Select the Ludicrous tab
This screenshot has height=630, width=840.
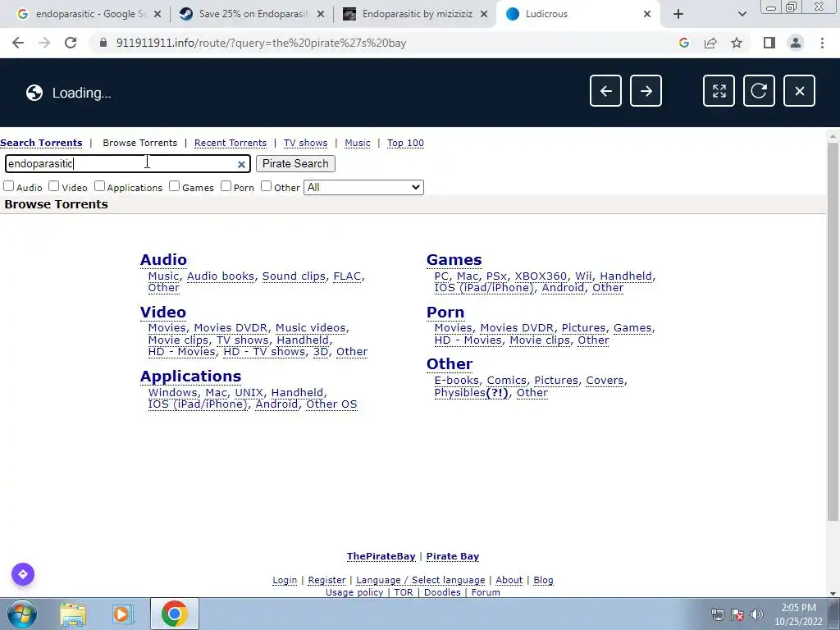click(x=577, y=14)
